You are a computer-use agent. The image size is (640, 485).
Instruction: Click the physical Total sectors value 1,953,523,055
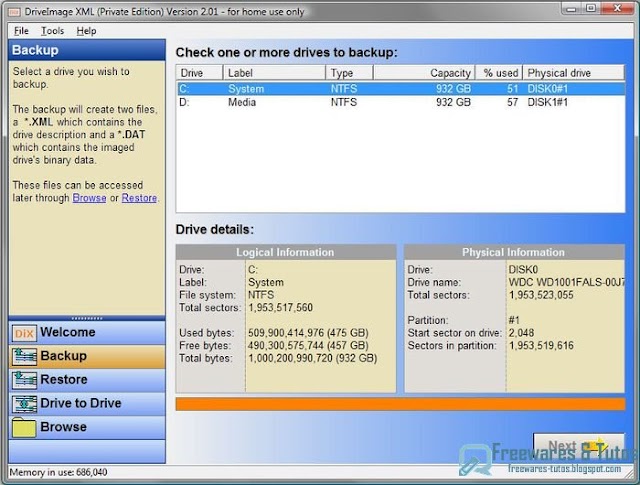tap(541, 295)
